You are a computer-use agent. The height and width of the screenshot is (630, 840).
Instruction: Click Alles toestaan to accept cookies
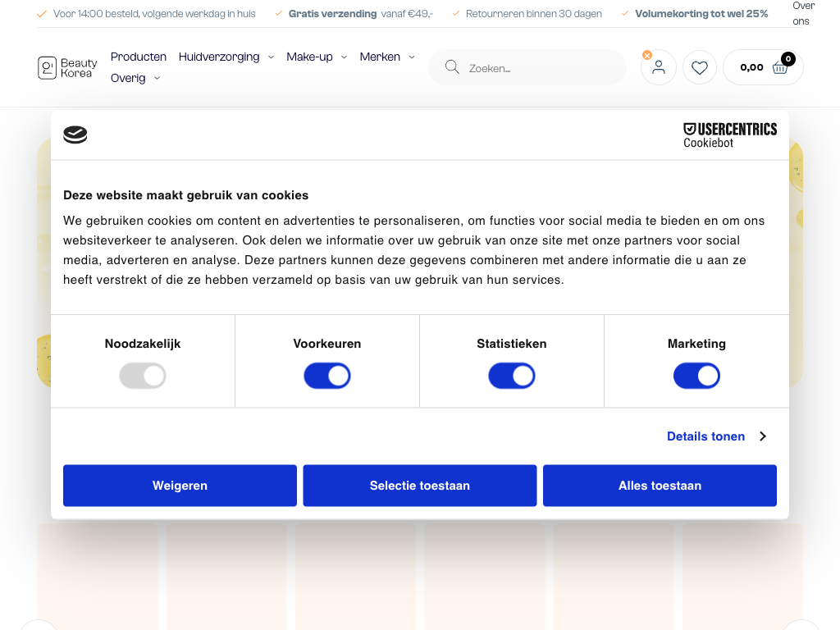point(660,486)
